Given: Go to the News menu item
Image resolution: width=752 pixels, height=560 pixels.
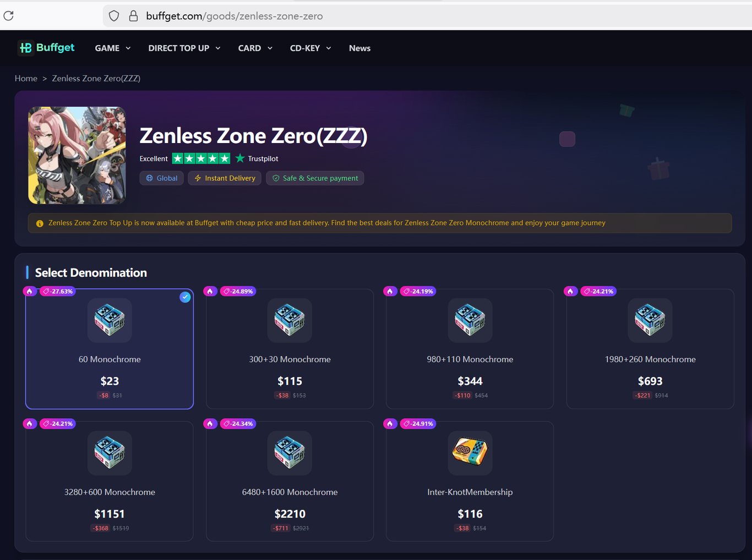Looking at the screenshot, I should click(359, 48).
